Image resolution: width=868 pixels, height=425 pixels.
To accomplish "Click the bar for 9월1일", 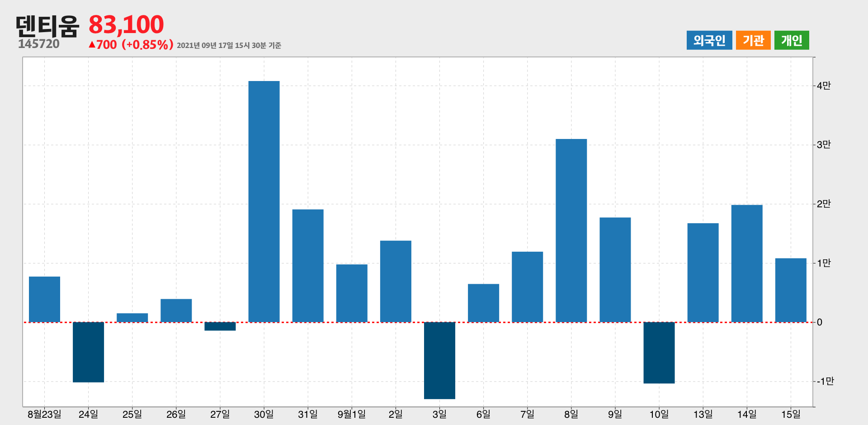I will (x=352, y=293).
